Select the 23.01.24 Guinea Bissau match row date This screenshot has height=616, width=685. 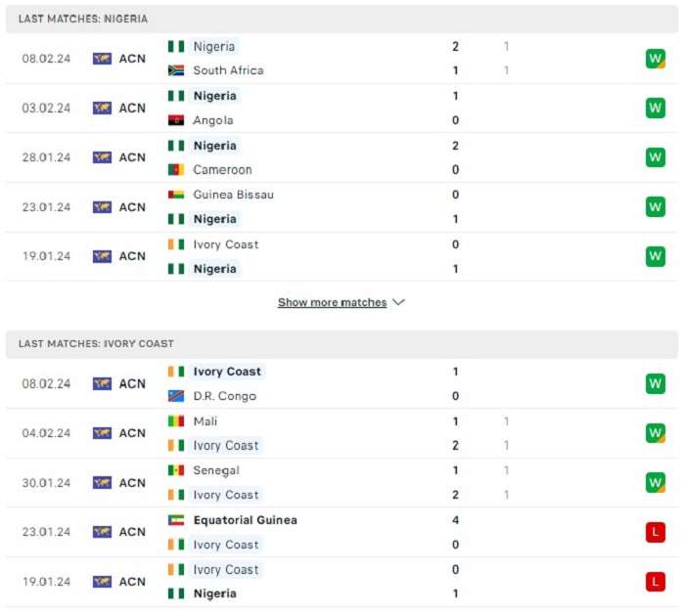pyautogui.click(x=46, y=207)
